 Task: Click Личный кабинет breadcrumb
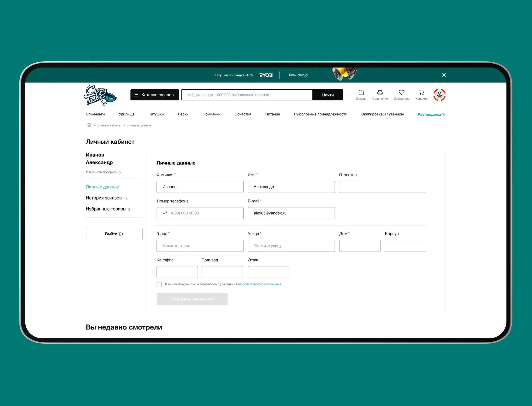(x=109, y=125)
